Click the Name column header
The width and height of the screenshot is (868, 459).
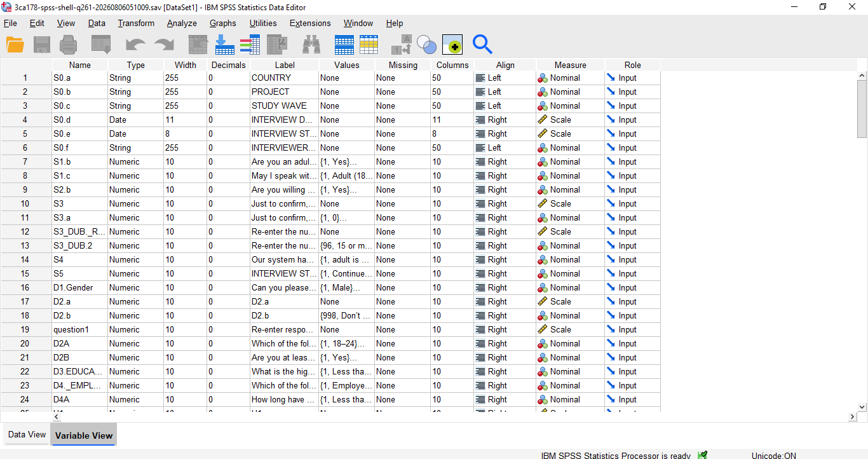tap(80, 65)
